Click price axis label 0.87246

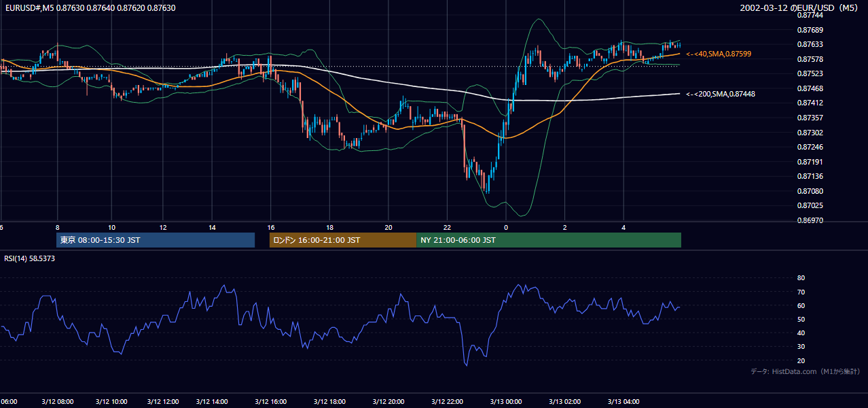coord(810,148)
